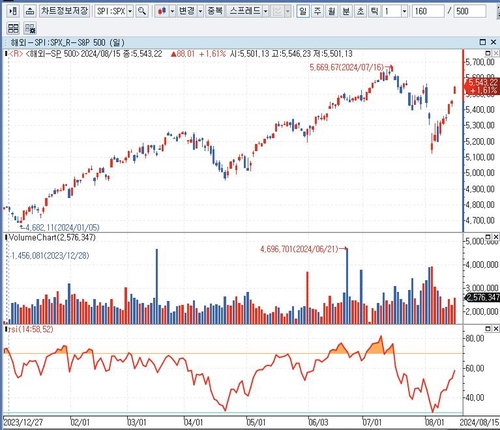500x430 pixels.
Task: Click the symbol search magnifier icon
Action: pos(142,11)
